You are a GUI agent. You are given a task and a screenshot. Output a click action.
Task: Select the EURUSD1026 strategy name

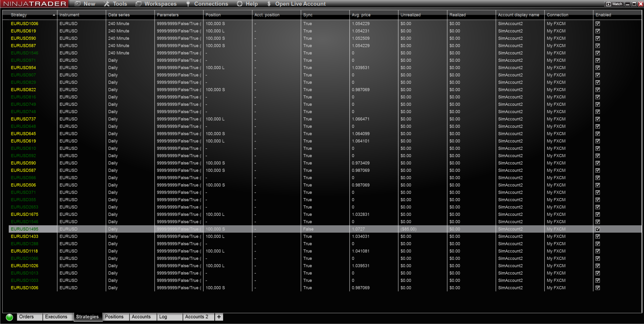24,266
